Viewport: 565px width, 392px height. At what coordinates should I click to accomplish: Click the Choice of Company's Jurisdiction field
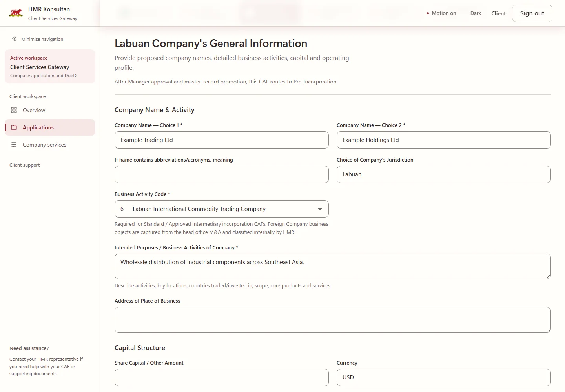pos(443,174)
